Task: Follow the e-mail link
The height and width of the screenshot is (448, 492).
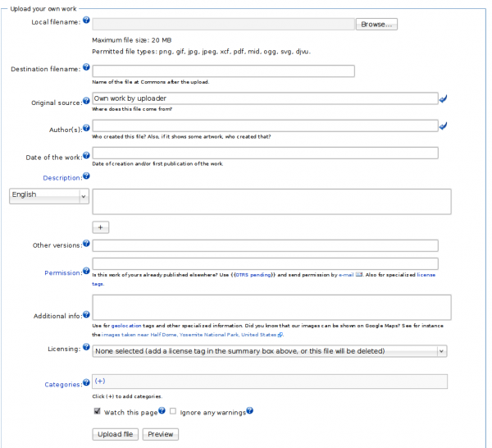Action: tap(346, 275)
